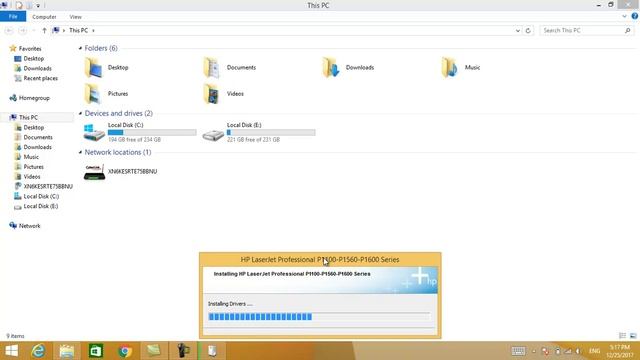This screenshot has width=640, height=360.
Task: Switch to details view icon in status bar
Action: point(622,336)
